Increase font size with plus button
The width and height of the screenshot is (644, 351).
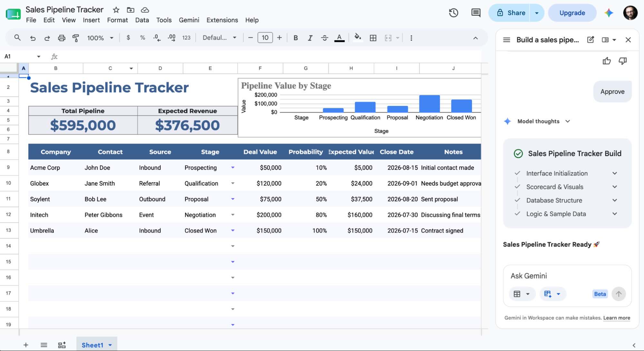279,38
